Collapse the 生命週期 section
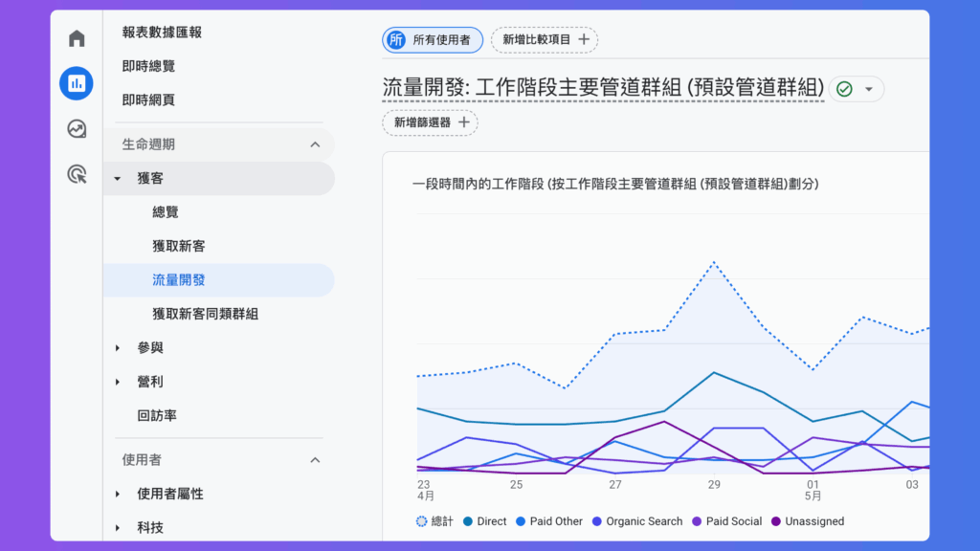The image size is (980, 551). [219, 144]
